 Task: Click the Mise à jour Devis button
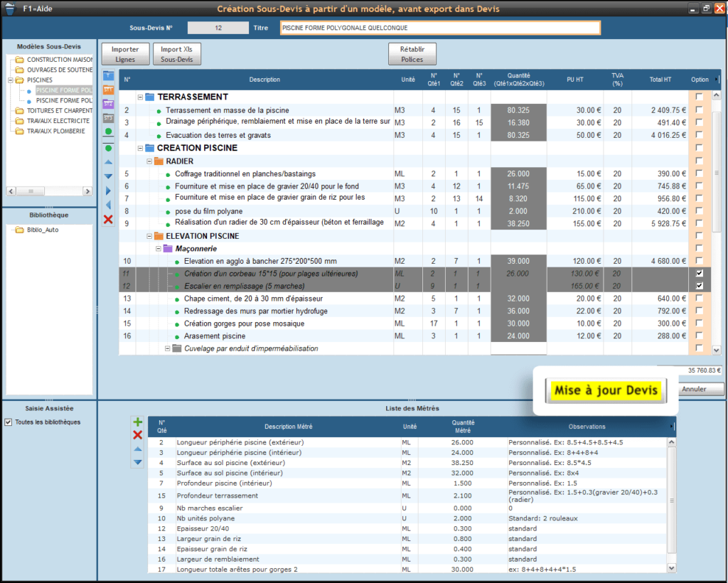click(x=606, y=390)
